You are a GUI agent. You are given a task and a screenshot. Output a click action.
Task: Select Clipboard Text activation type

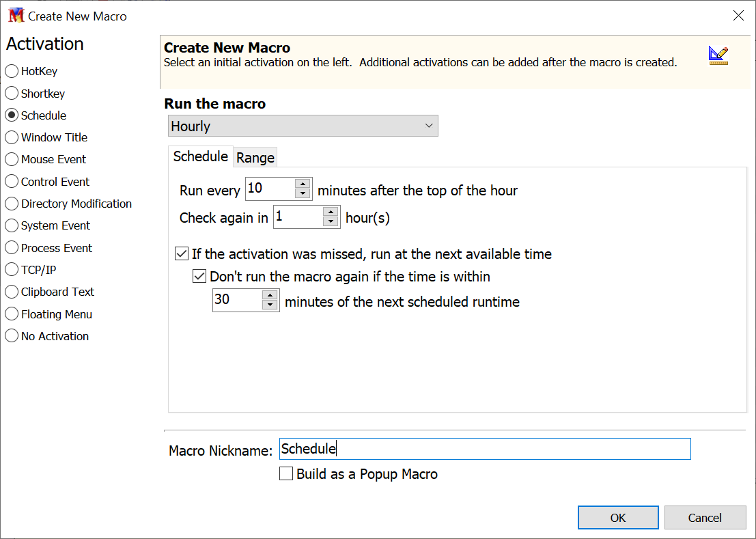[12, 292]
